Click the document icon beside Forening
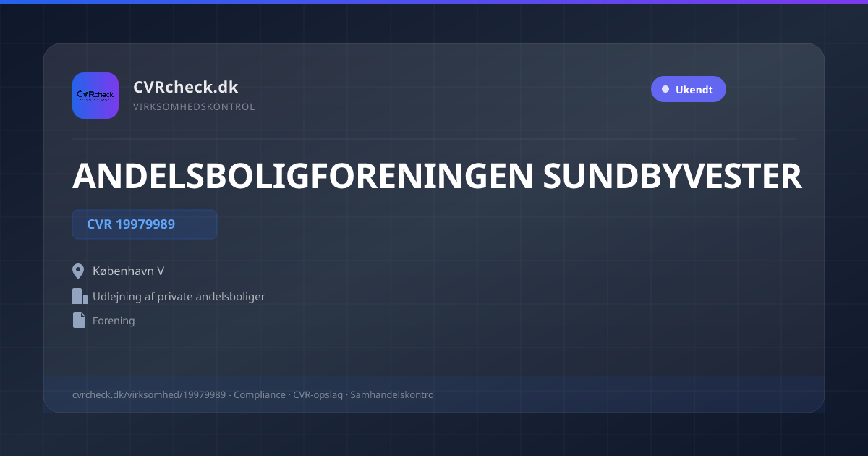This screenshot has width=868, height=456. [79, 320]
